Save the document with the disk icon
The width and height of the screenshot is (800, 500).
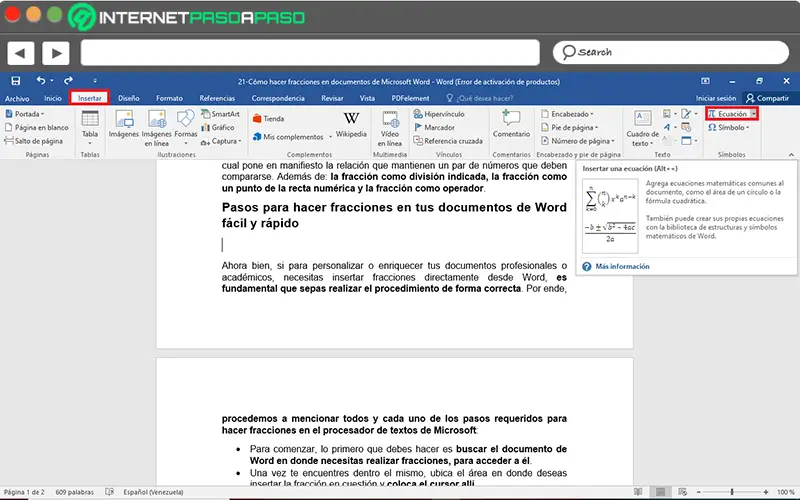tap(16, 81)
